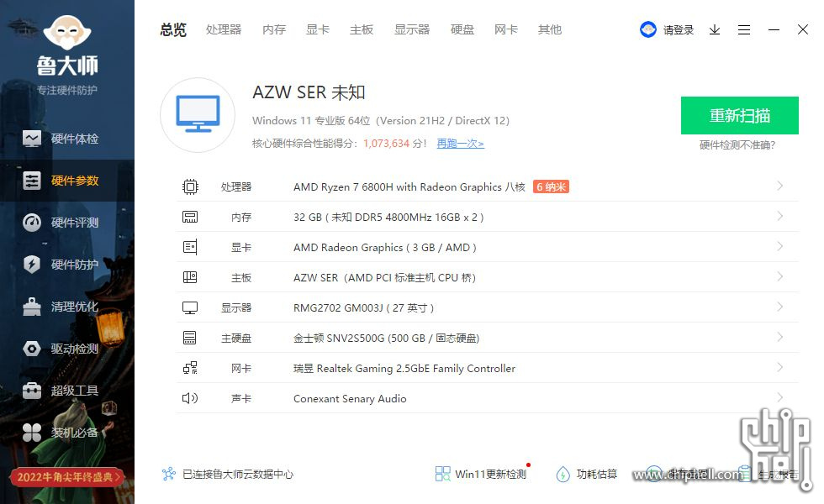The image size is (824, 504).
Task: Click 功耗估算 label
Action: 596,474
